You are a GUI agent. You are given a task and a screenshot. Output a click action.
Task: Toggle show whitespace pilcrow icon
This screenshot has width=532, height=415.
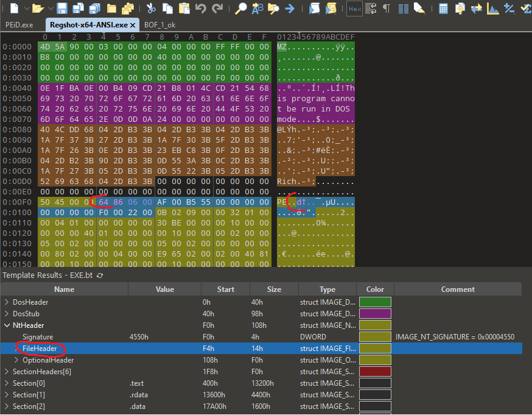387,8
